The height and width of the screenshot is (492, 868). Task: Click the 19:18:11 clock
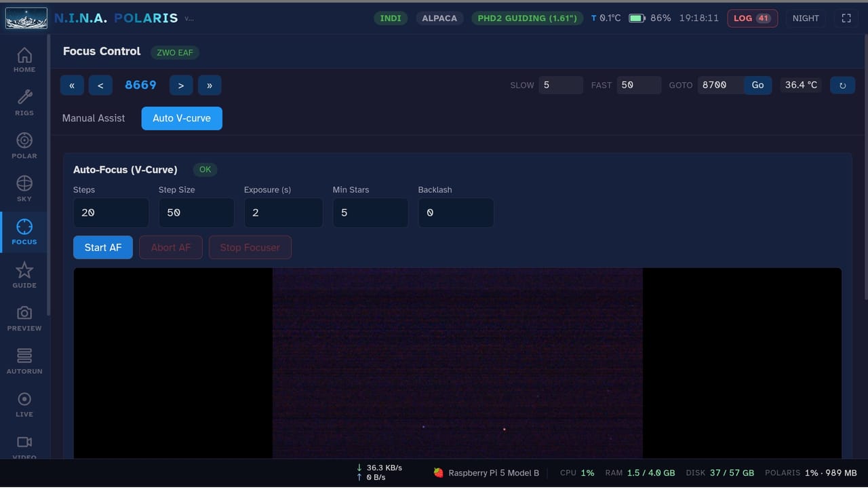(x=698, y=18)
